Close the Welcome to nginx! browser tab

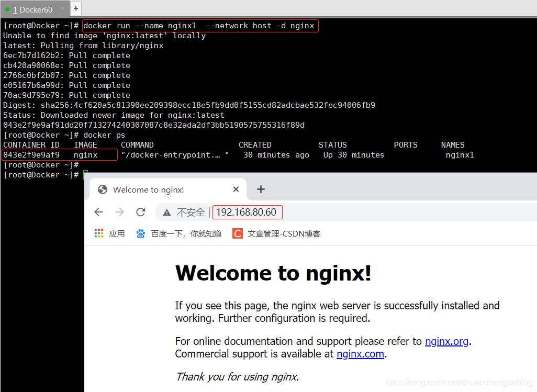(236, 189)
